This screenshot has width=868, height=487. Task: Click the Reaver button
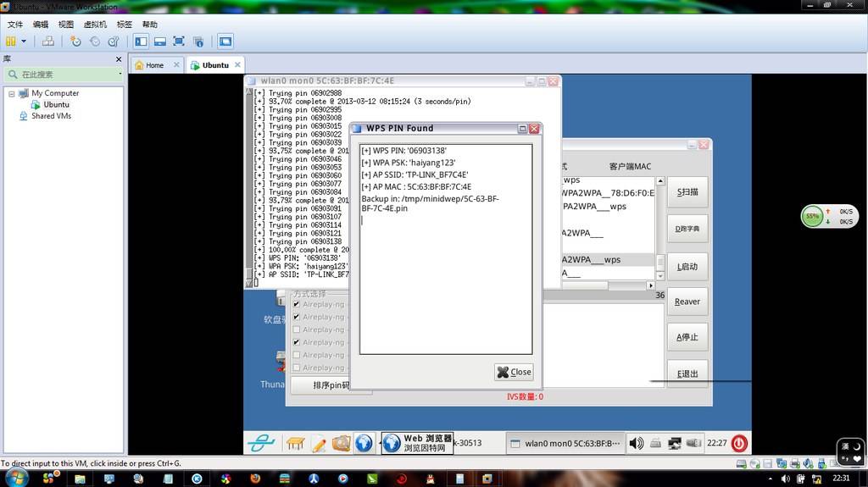coord(687,302)
